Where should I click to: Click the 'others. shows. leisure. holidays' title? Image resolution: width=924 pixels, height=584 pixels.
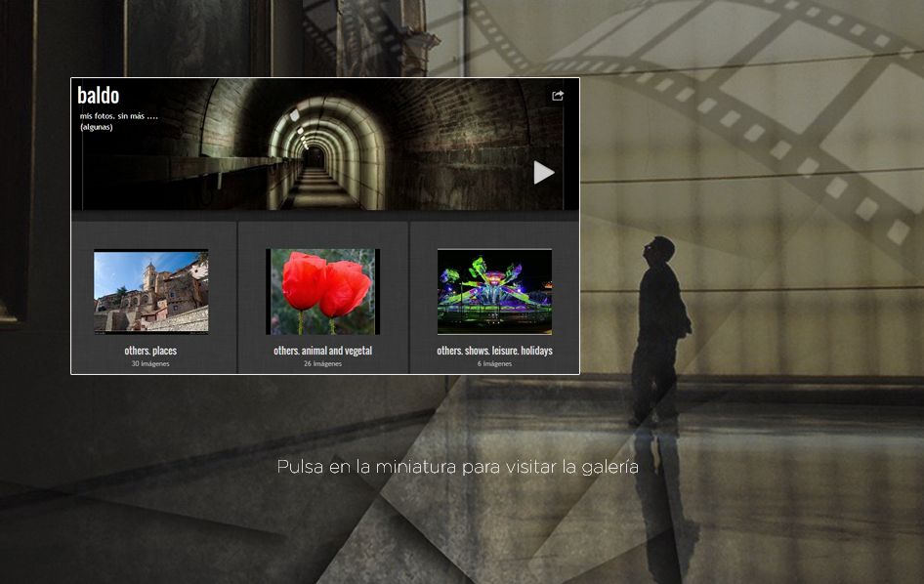pos(494,351)
